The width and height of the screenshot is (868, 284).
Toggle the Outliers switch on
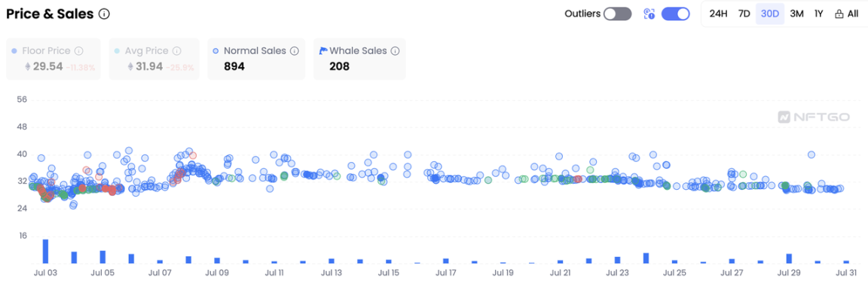pos(617,14)
